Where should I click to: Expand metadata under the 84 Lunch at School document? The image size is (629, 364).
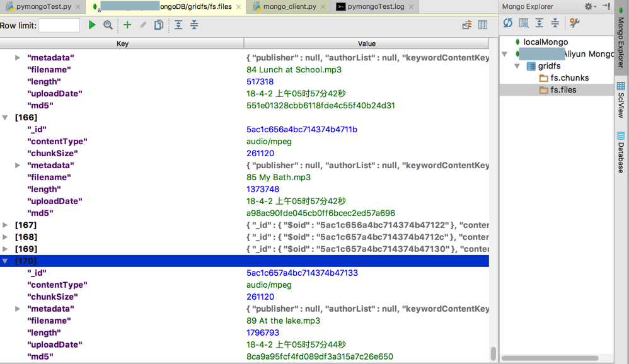(18, 58)
